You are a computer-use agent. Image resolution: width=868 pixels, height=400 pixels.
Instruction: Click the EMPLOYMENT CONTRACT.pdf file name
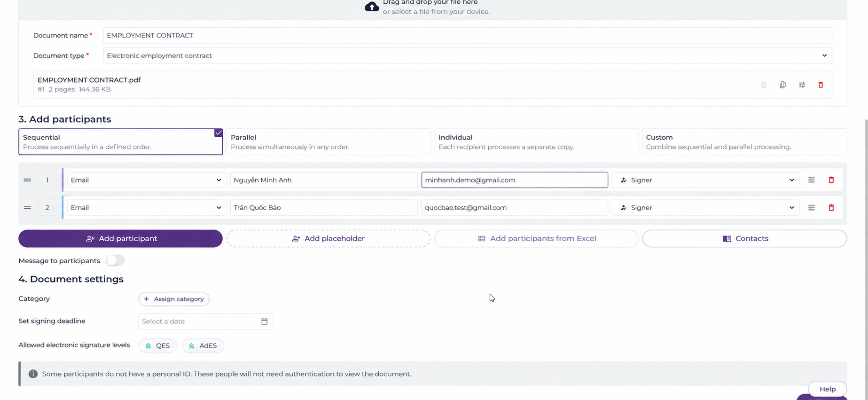point(89,80)
